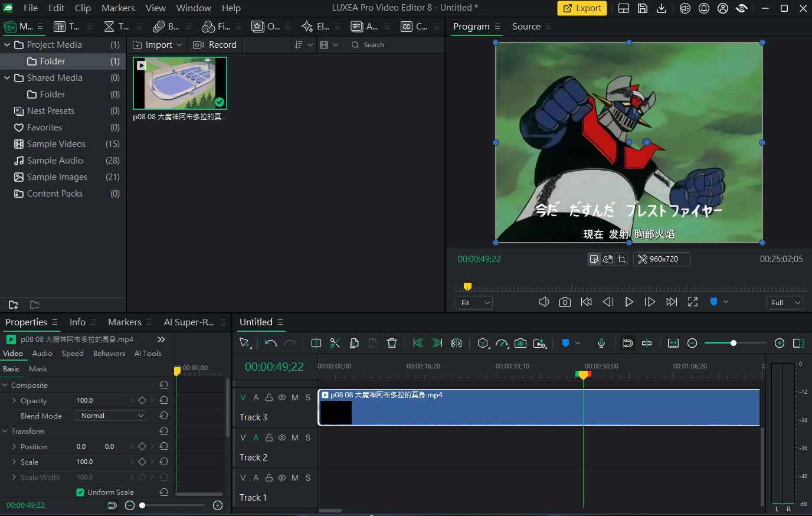Image resolution: width=812 pixels, height=516 pixels.
Task: Open the Blend Mode Normal dropdown
Action: (x=111, y=416)
